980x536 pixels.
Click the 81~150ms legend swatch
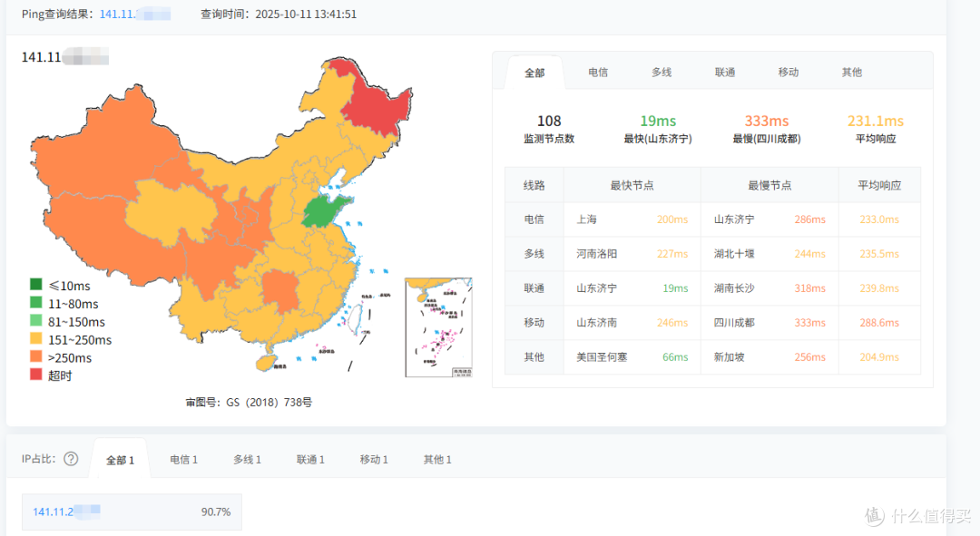coord(36,321)
